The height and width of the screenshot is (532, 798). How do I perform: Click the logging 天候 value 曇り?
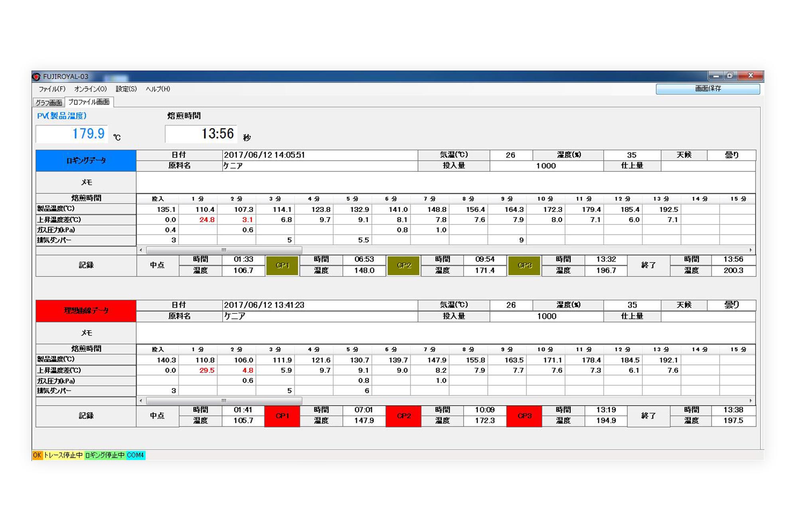pyautogui.click(x=731, y=155)
